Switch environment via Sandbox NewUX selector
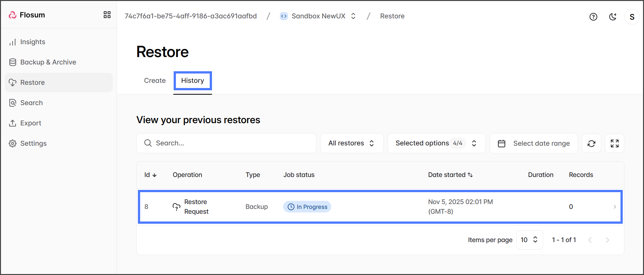Viewport: 644px width, 275px height. [318, 16]
